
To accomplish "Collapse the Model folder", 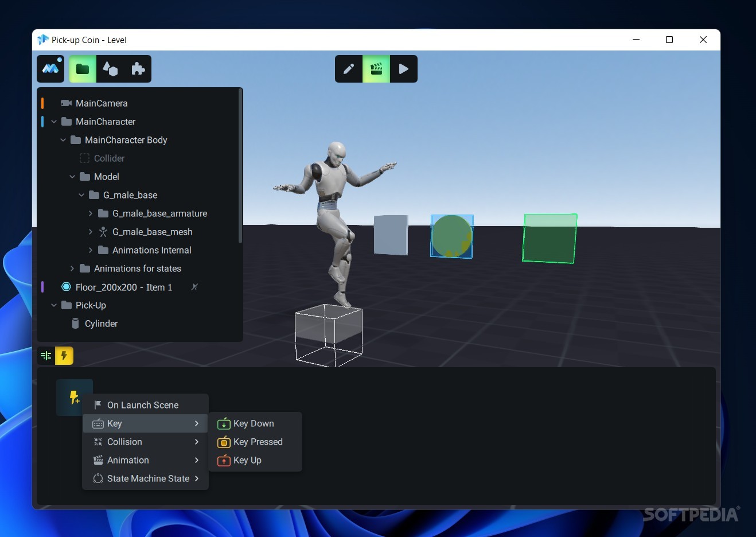I will pos(72,177).
